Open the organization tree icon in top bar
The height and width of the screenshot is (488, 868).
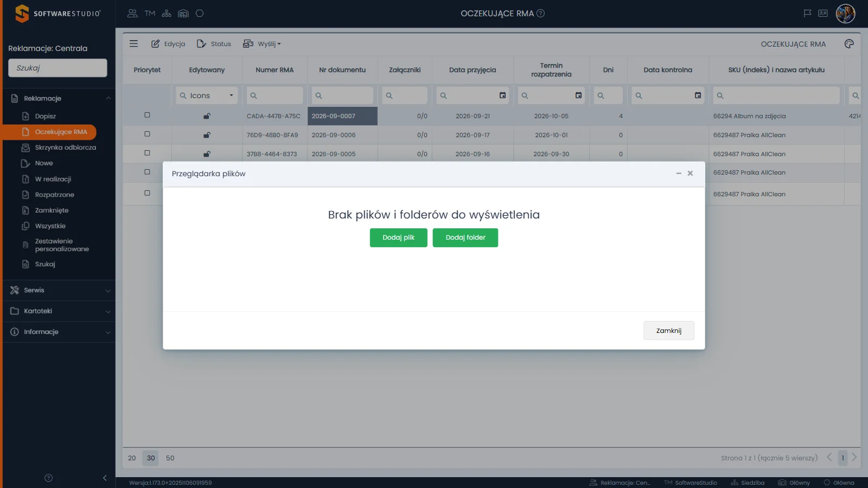click(167, 14)
